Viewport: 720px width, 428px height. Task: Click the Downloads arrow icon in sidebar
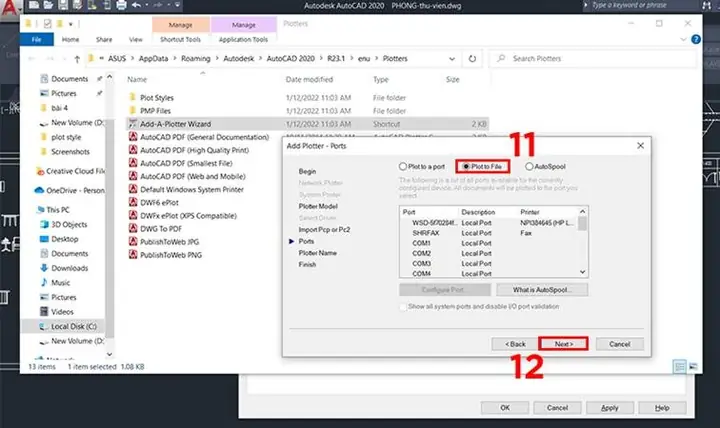coord(44,268)
